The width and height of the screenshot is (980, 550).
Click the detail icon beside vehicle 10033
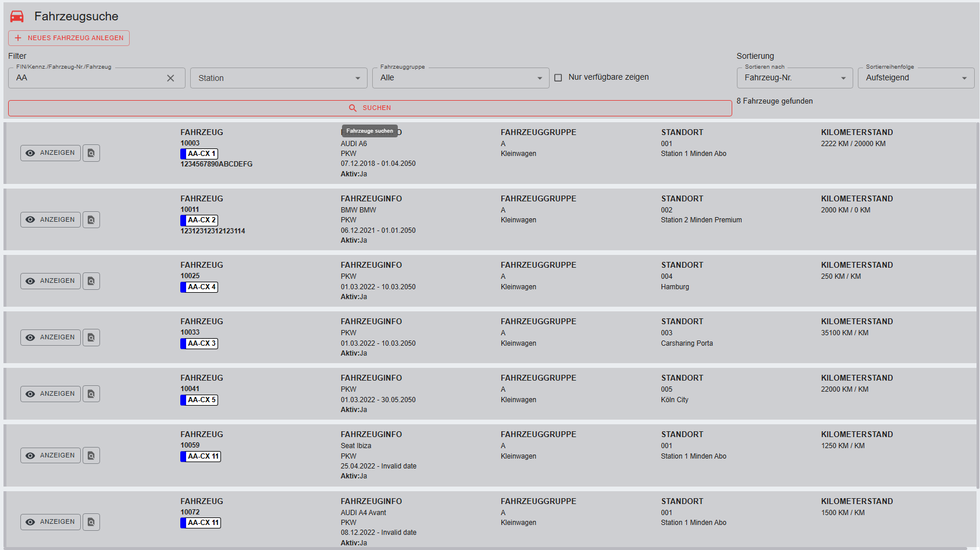[91, 338]
